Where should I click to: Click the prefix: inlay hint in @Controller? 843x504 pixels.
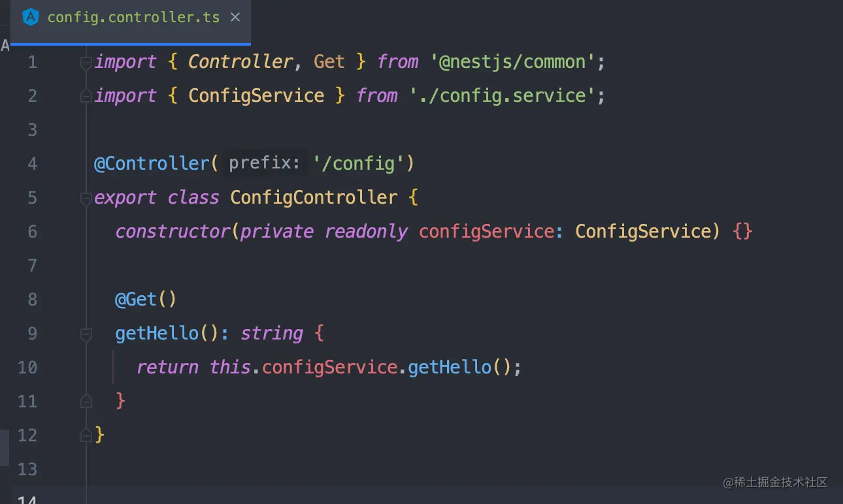click(x=264, y=163)
